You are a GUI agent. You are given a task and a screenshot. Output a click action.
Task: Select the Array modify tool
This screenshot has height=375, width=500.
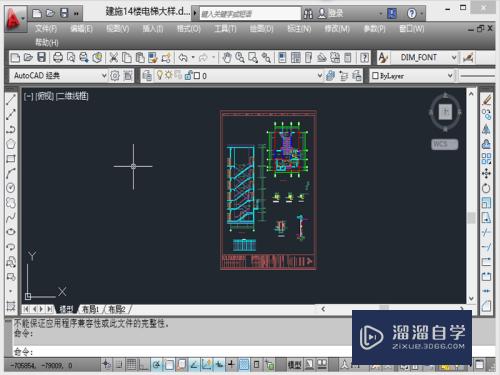point(486,159)
